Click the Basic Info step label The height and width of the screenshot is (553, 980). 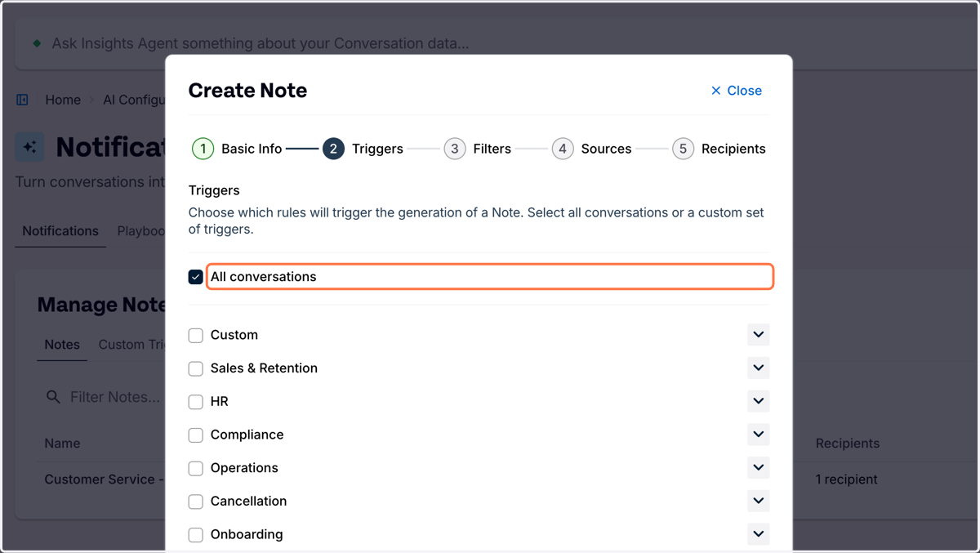coord(252,149)
